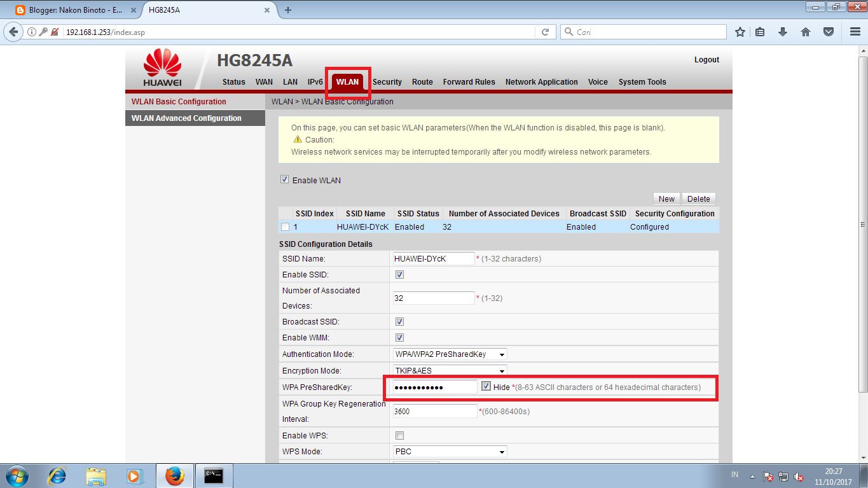
Task: Open Windows Explorer from the taskbar
Action: [x=96, y=476]
